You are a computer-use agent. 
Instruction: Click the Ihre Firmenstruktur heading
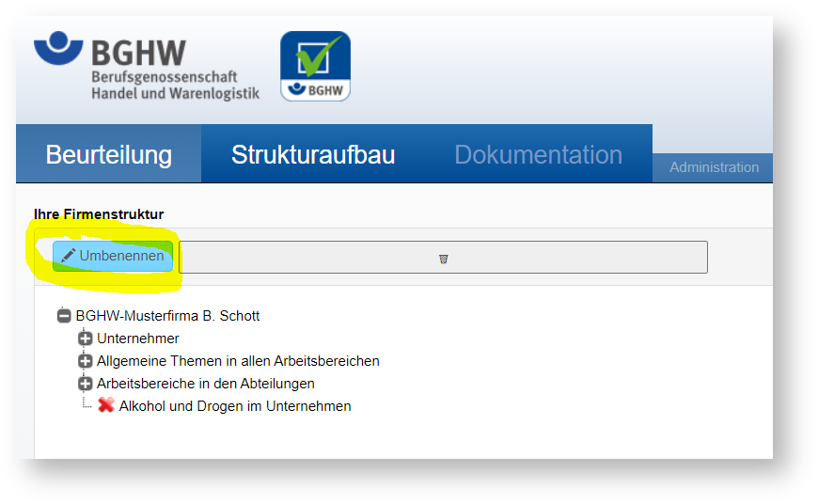click(x=99, y=213)
